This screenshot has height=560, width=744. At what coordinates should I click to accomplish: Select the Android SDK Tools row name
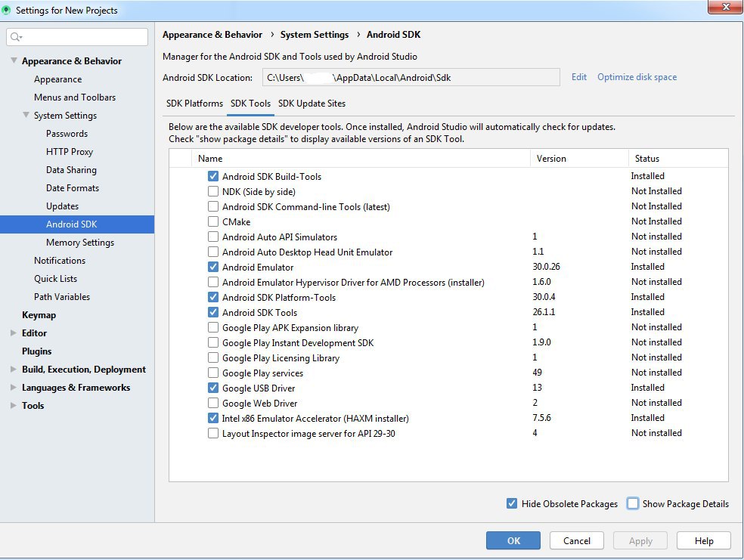click(259, 312)
